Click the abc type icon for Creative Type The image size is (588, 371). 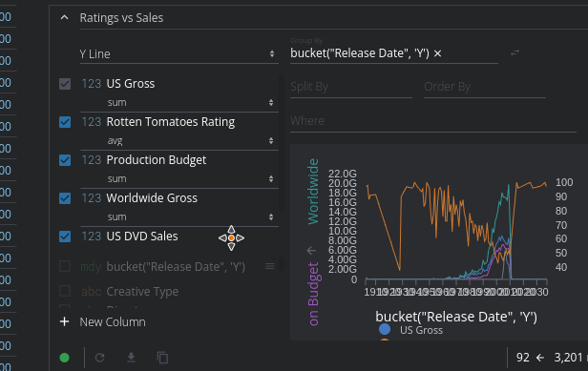pos(91,292)
